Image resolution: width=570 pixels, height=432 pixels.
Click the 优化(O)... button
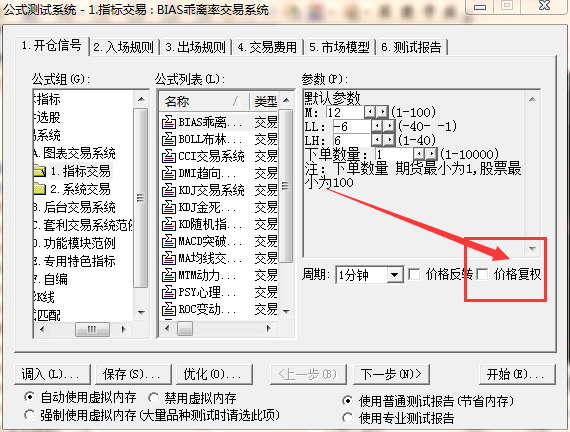(214, 374)
